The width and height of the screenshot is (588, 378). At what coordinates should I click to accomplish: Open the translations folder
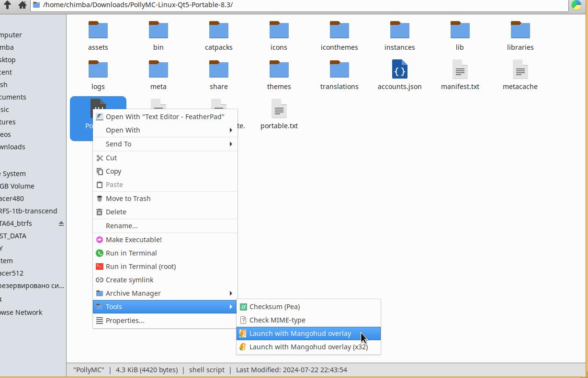[x=339, y=75]
